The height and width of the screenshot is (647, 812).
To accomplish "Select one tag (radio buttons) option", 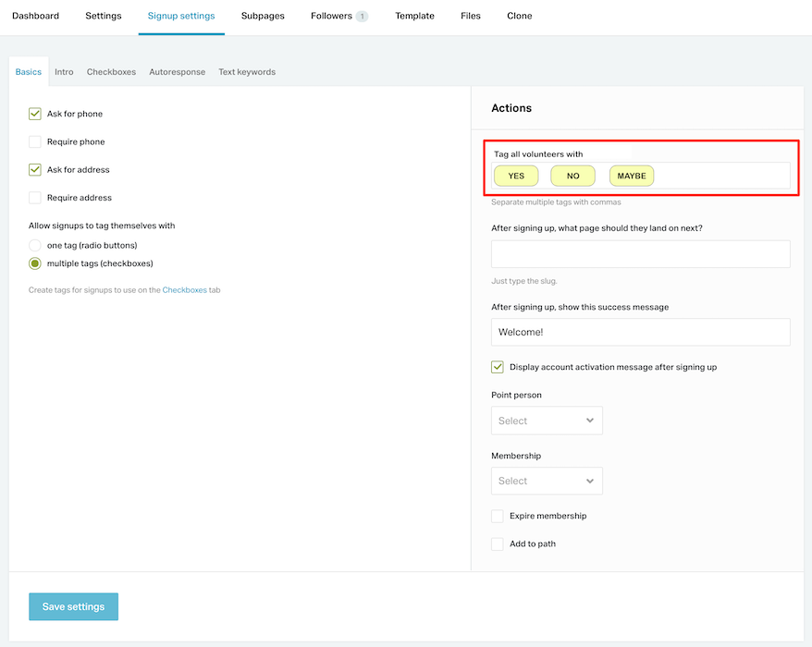I will [x=35, y=245].
